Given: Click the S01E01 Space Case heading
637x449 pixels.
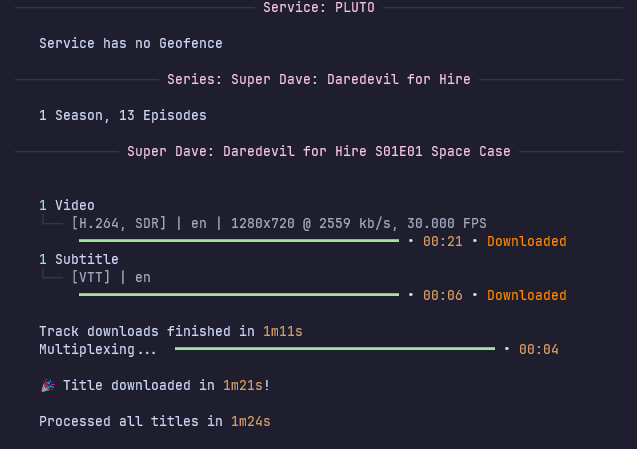Looking at the screenshot, I should 318,151.
